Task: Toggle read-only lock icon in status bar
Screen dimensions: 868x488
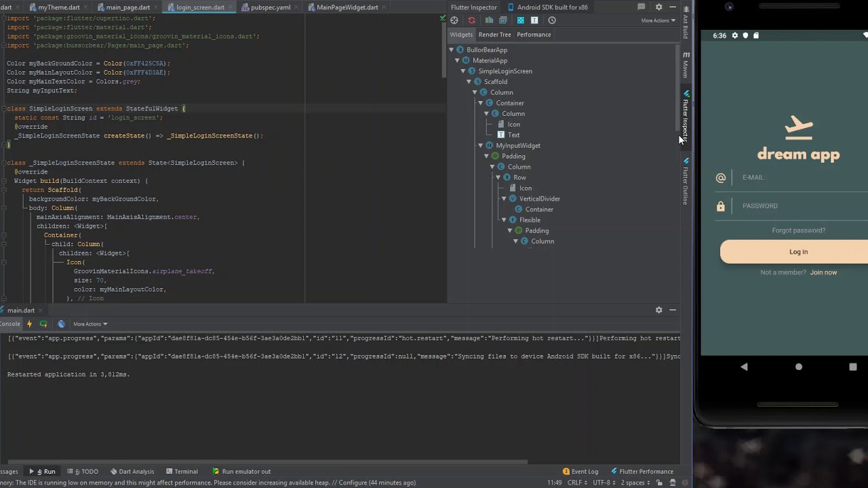Action: pos(659,483)
